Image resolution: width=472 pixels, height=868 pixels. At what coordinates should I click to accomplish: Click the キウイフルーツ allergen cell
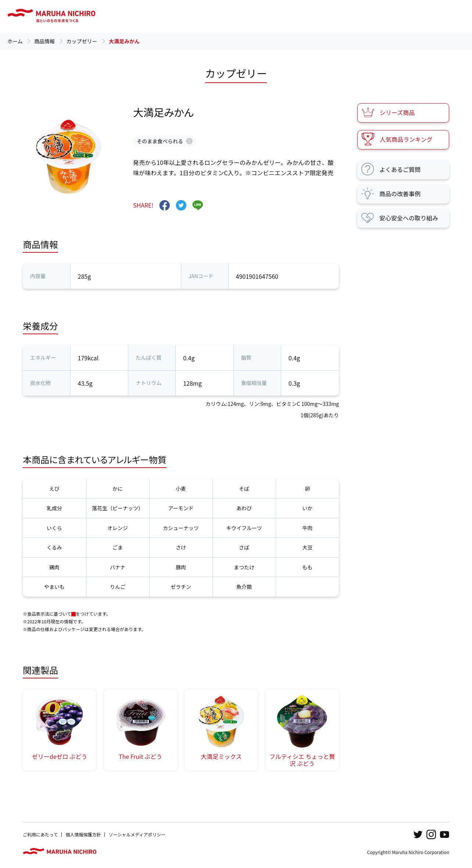pos(244,528)
